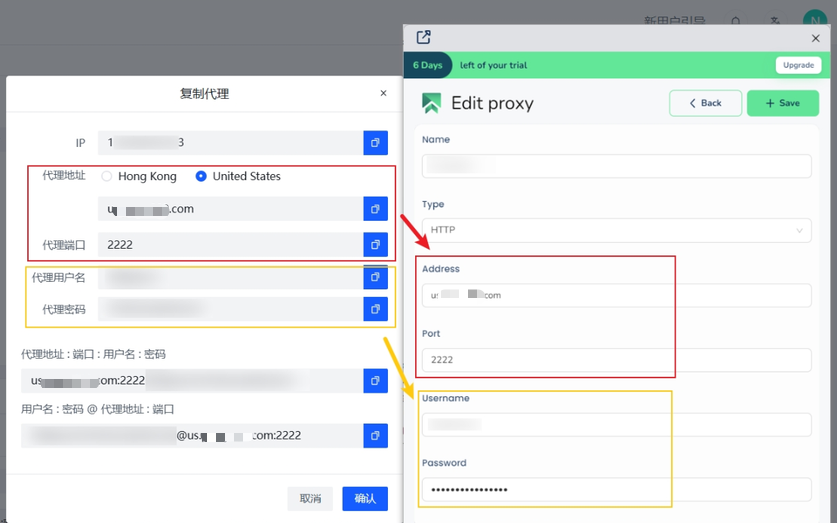The width and height of the screenshot is (837, 523).
Task: Copy the proxy port 2222
Action: pyautogui.click(x=375, y=244)
